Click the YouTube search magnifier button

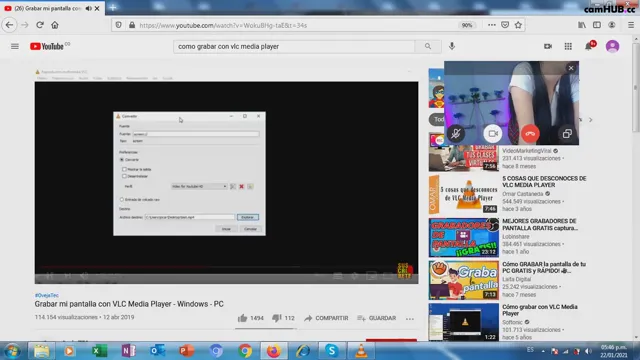coord(428,46)
